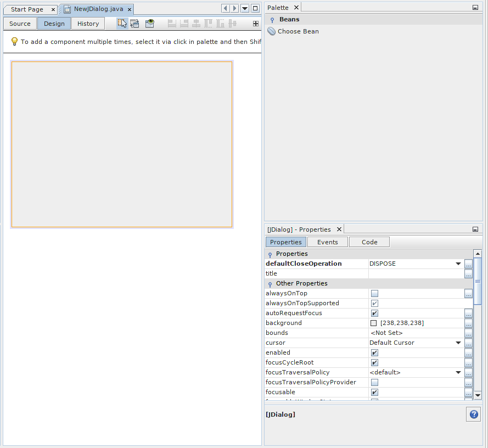488x448 pixels.
Task: Open help for JDialog properties
Action: (474, 415)
